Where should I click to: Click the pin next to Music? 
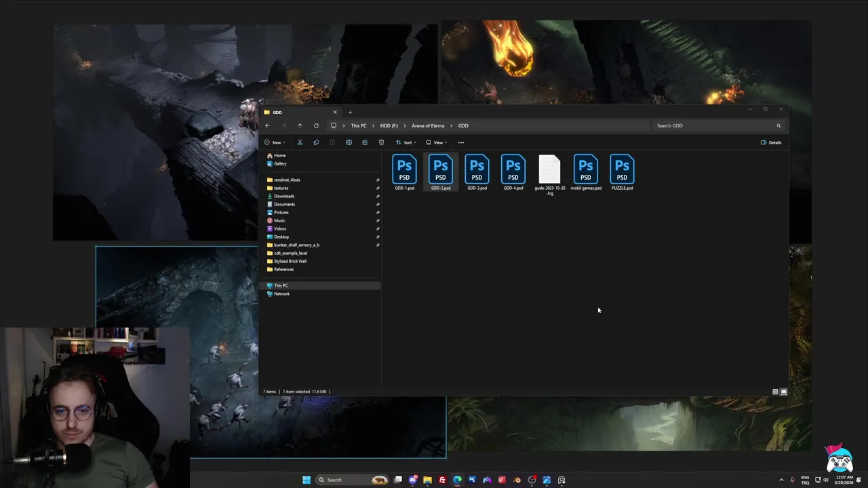378,220
